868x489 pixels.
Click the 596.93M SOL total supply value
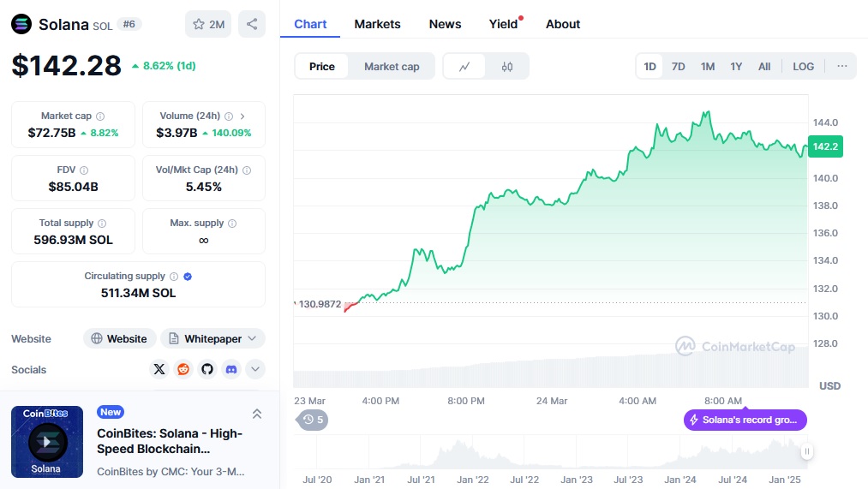click(x=73, y=240)
